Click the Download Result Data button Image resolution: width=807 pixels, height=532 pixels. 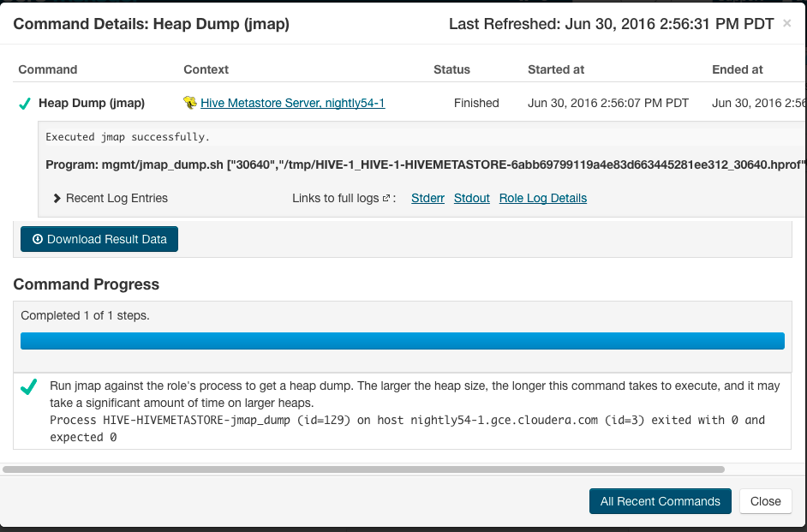(x=99, y=239)
